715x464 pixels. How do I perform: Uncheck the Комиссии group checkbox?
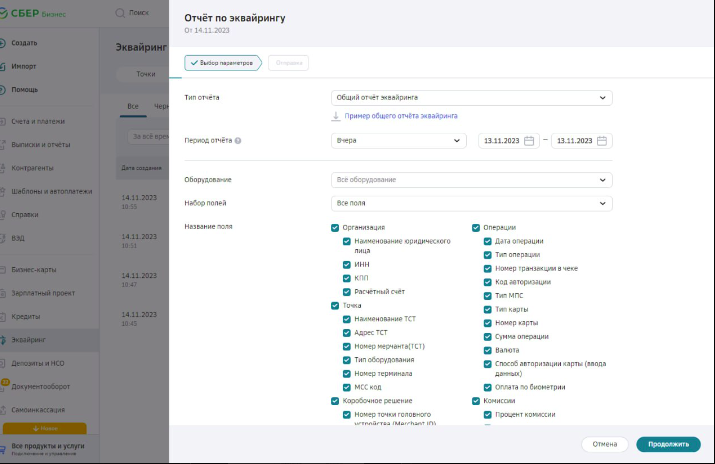(x=476, y=401)
